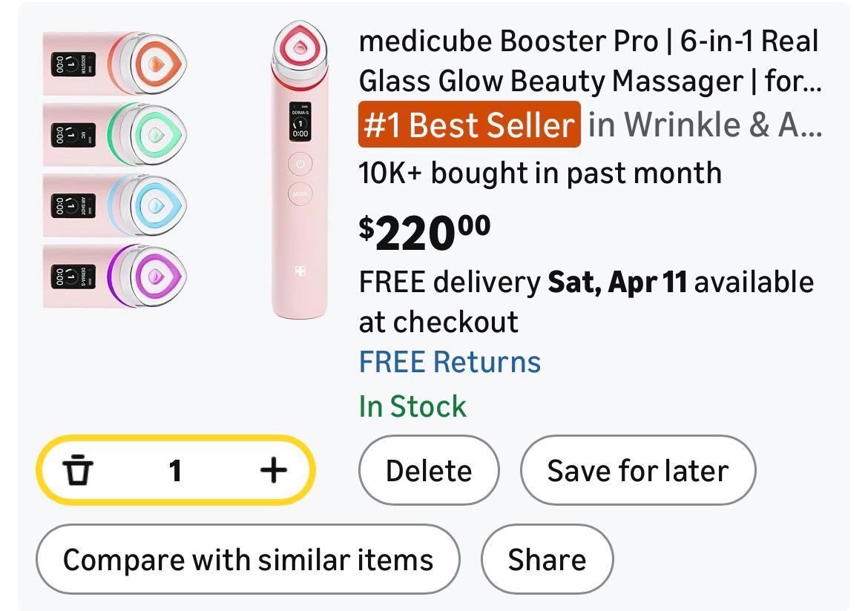Image resolution: width=868 pixels, height=611 pixels.
Task: Click the #1 Best Seller badge
Action: coord(469,125)
